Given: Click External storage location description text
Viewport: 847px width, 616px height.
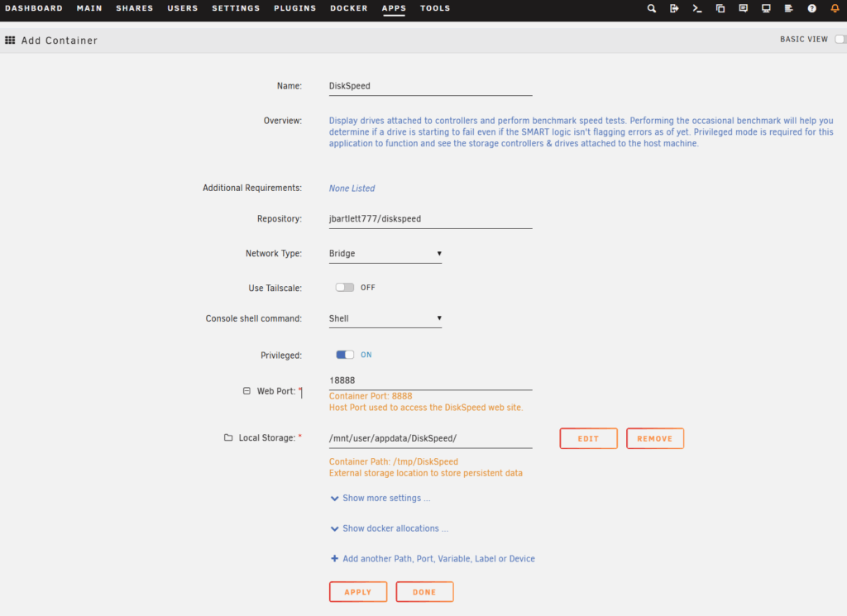Looking at the screenshot, I should pyautogui.click(x=426, y=473).
